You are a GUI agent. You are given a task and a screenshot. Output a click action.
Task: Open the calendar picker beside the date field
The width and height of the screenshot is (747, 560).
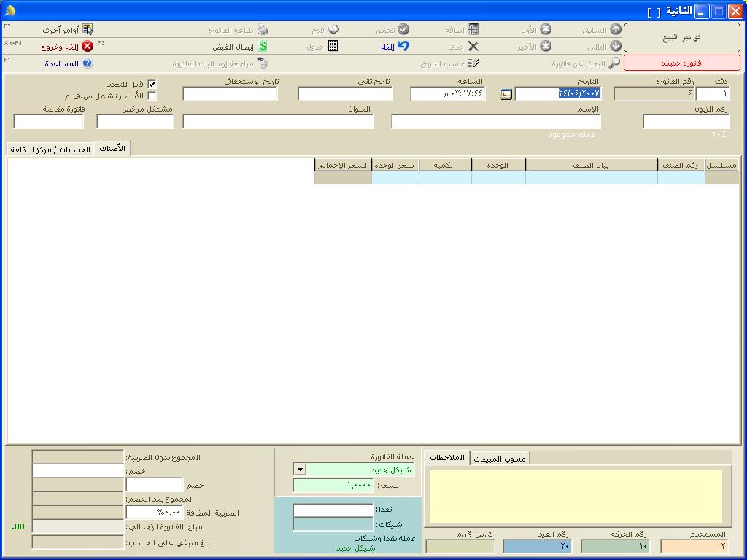point(506,94)
